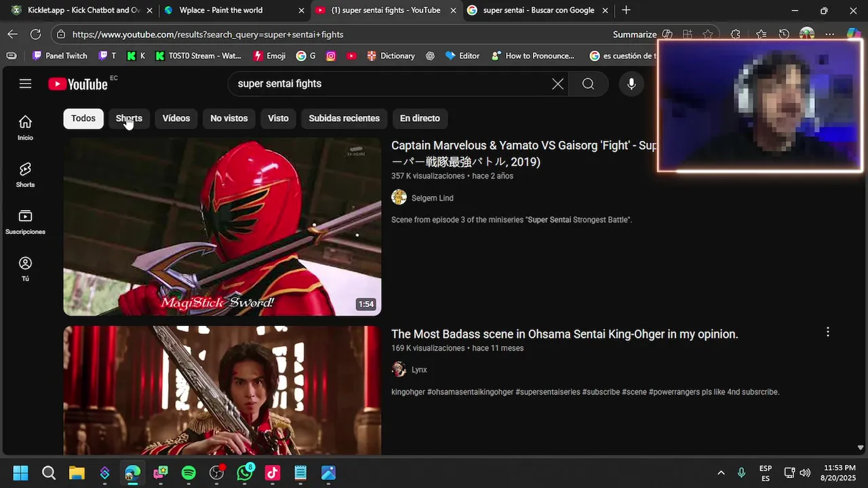Open the Instagram bookmark
This screenshot has width=868, height=488.
331,56
